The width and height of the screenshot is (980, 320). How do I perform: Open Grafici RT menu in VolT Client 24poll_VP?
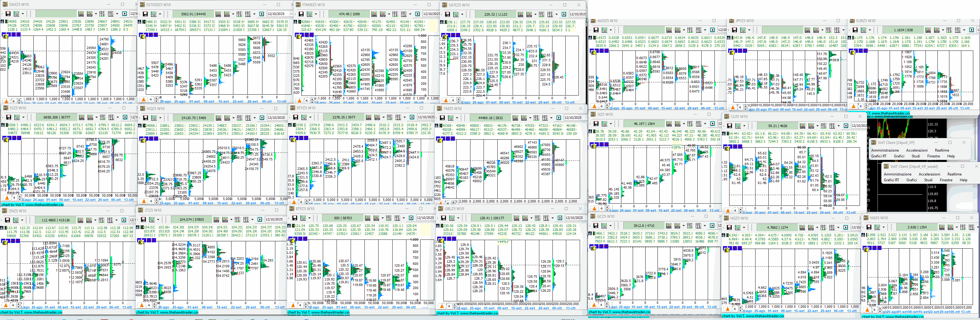878,156
